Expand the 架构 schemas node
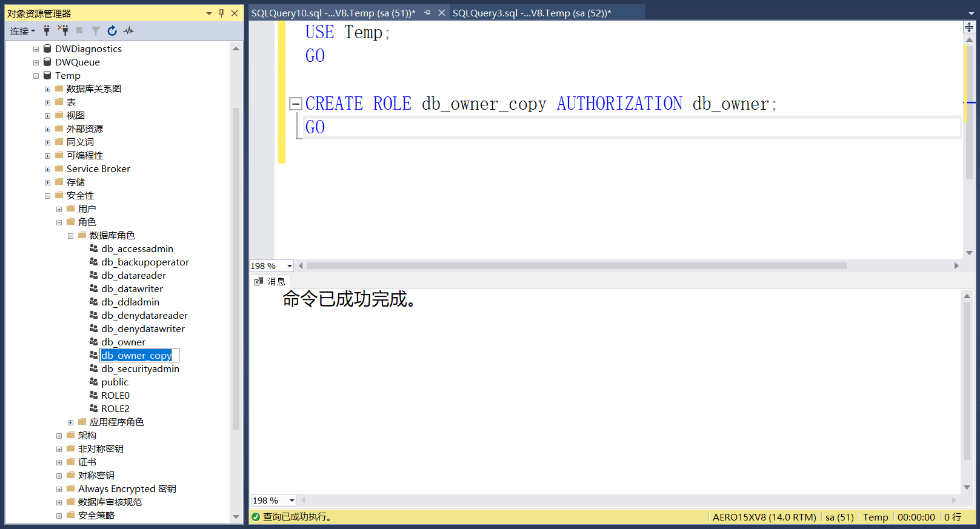 point(59,436)
